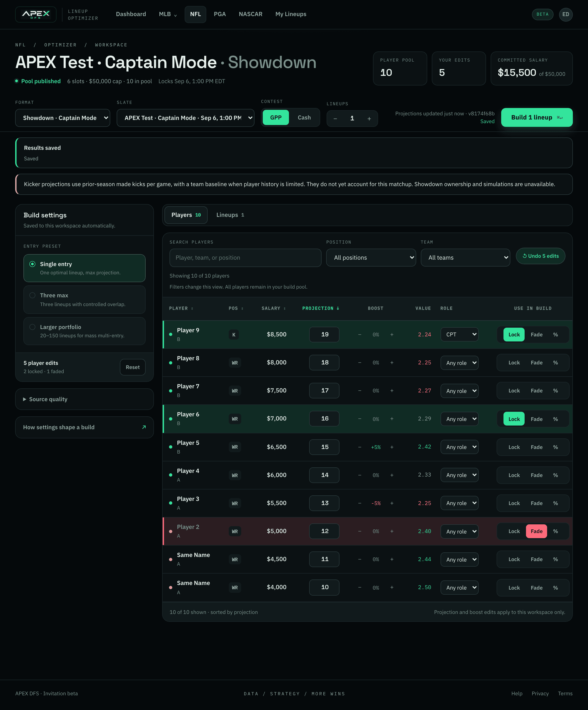Click the APEX DFS logo

point(36,14)
